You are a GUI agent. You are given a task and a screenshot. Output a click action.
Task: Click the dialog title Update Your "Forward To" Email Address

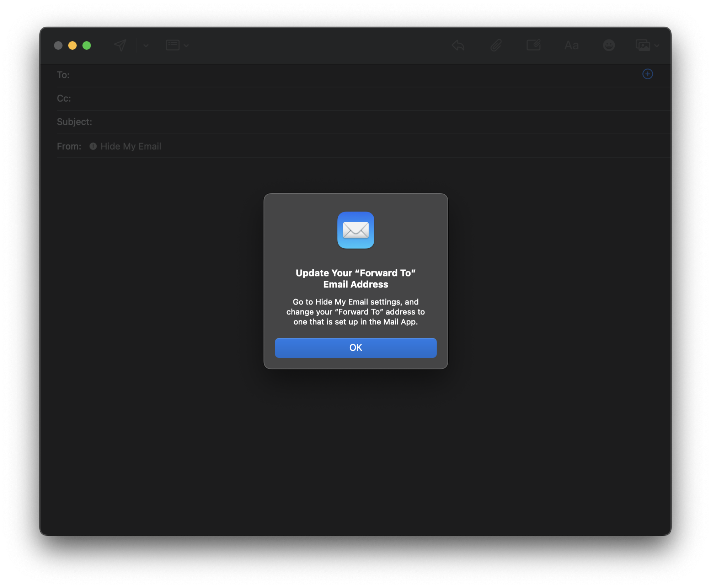[355, 279]
